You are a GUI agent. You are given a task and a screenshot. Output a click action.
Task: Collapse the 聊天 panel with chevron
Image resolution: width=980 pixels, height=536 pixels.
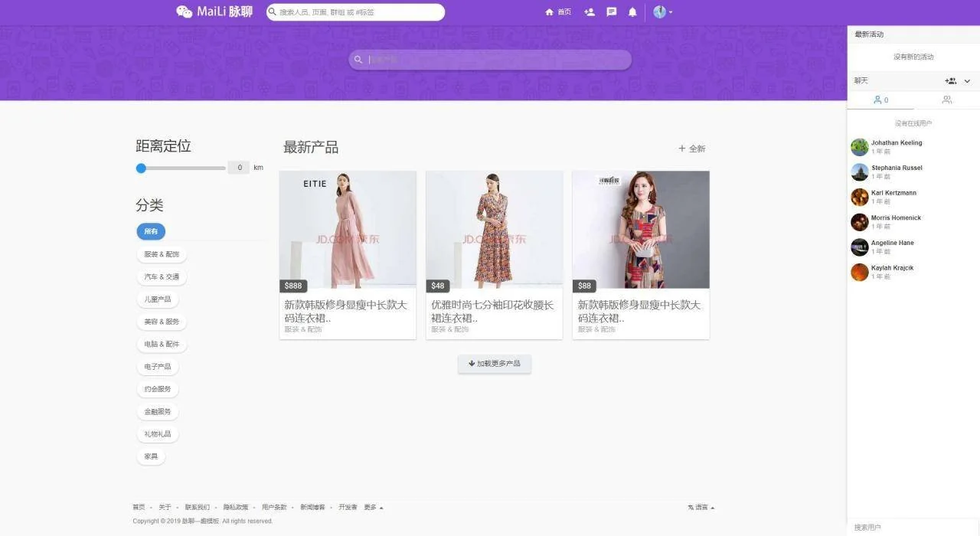tap(967, 81)
